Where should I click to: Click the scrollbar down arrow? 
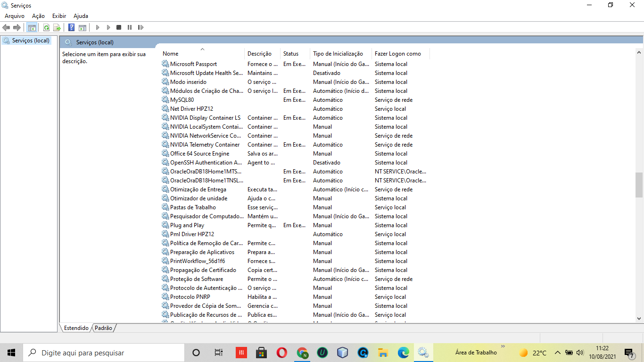[x=639, y=319]
